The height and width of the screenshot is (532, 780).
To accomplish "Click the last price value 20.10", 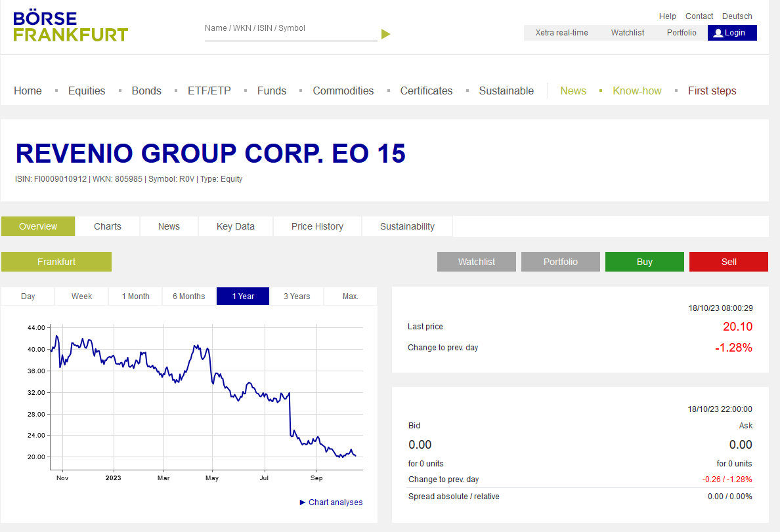I will pyautogui.click(x=737, y=327).
